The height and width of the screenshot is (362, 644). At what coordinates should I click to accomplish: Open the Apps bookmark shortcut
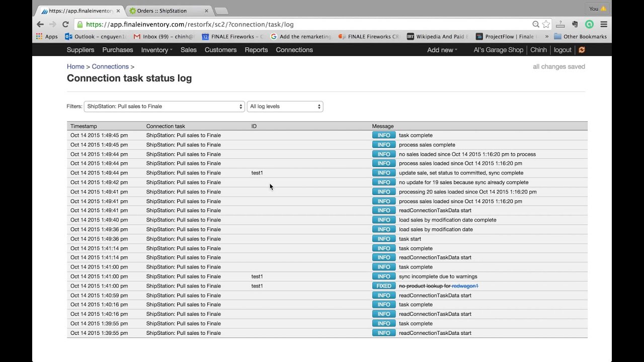47,37
